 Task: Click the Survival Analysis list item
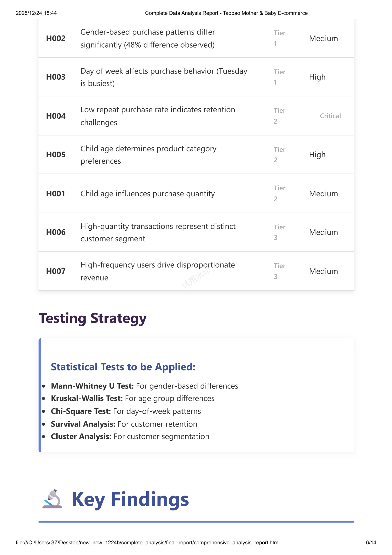click(x=124, y=424)
